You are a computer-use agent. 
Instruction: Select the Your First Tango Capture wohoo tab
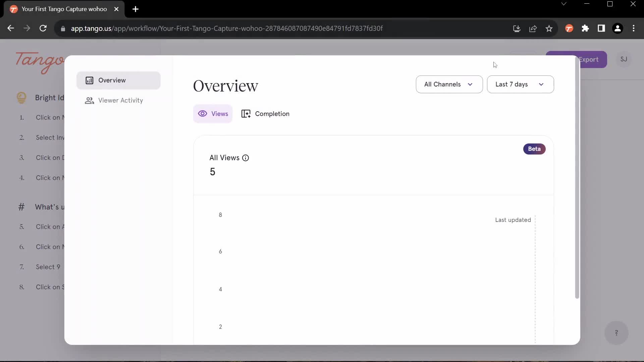[64, 9]
